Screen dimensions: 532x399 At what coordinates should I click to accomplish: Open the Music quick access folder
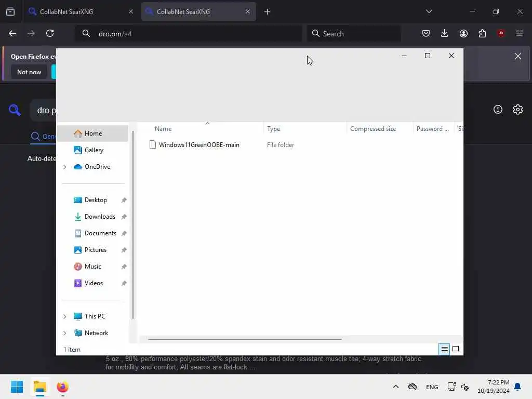(92, 267)
